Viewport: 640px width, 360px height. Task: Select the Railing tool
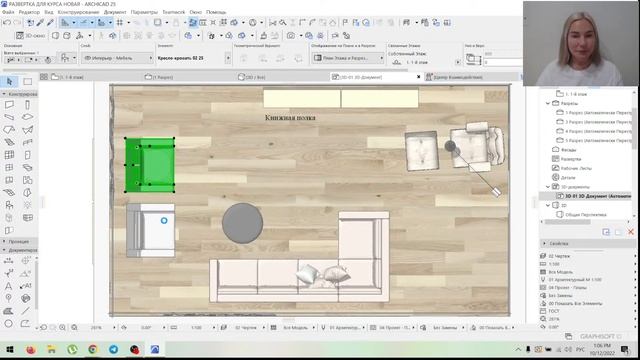27,142
